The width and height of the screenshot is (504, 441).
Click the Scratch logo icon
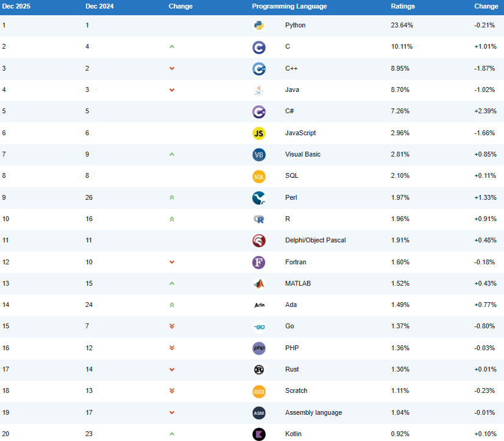coord(259,391)
